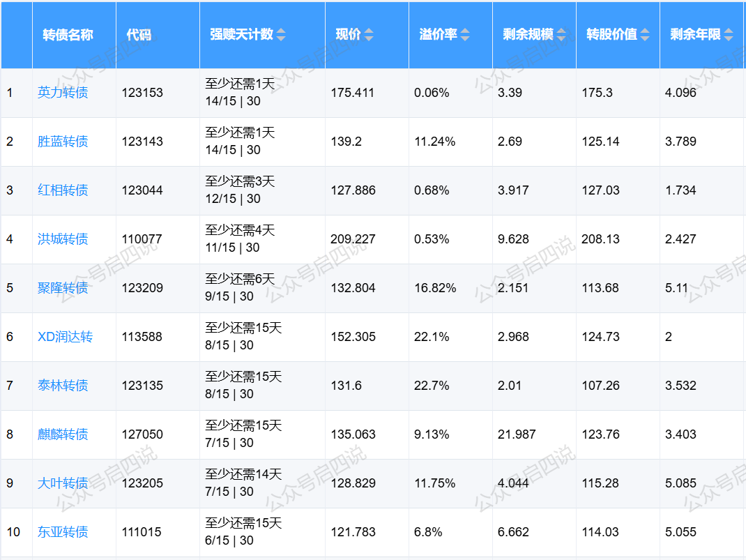Open details for 洪城转债
Screen dimensions: 746x560
[63, 239]
